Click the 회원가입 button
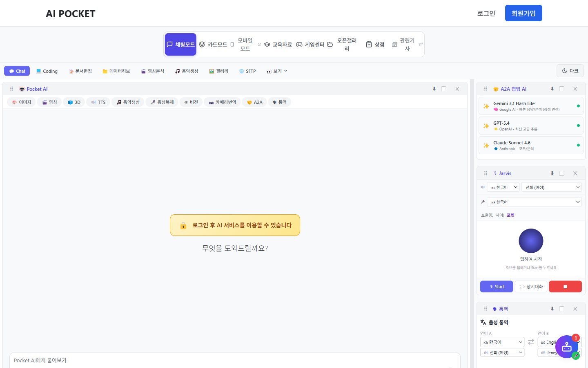The width and height of the screenshot is (588, 368). (x=523, y=13)
